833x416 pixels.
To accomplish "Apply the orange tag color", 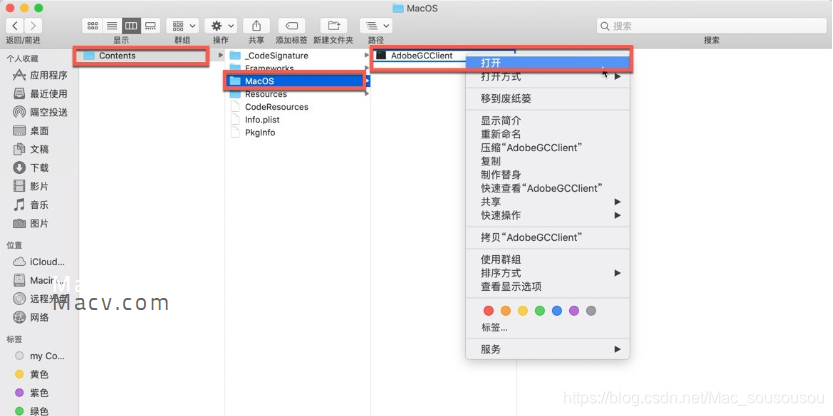I will (505, 311).
